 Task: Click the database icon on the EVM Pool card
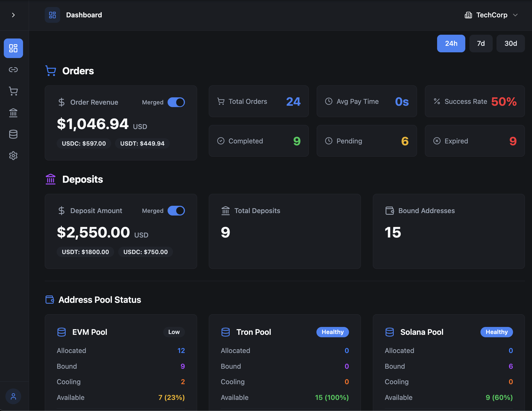[62, 332]
